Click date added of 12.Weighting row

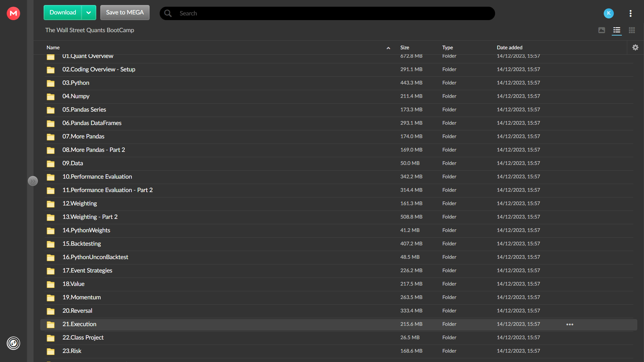518,203
